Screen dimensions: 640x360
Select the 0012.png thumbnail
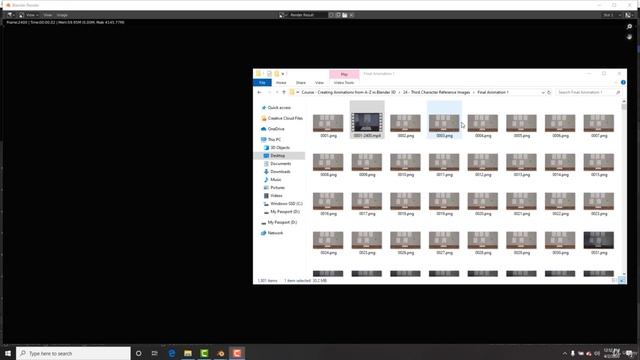click(x=483, y=162)
